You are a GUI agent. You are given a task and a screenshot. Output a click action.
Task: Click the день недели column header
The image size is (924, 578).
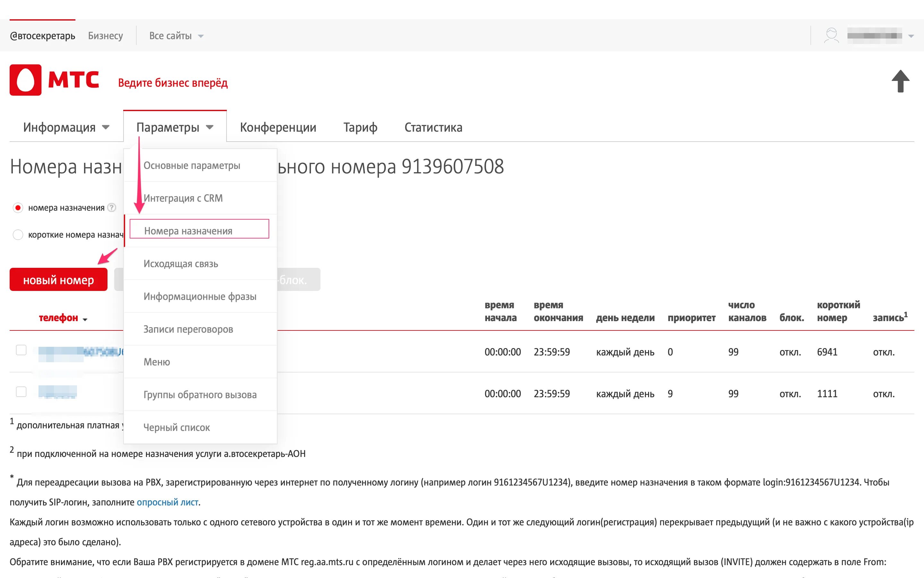625,318
